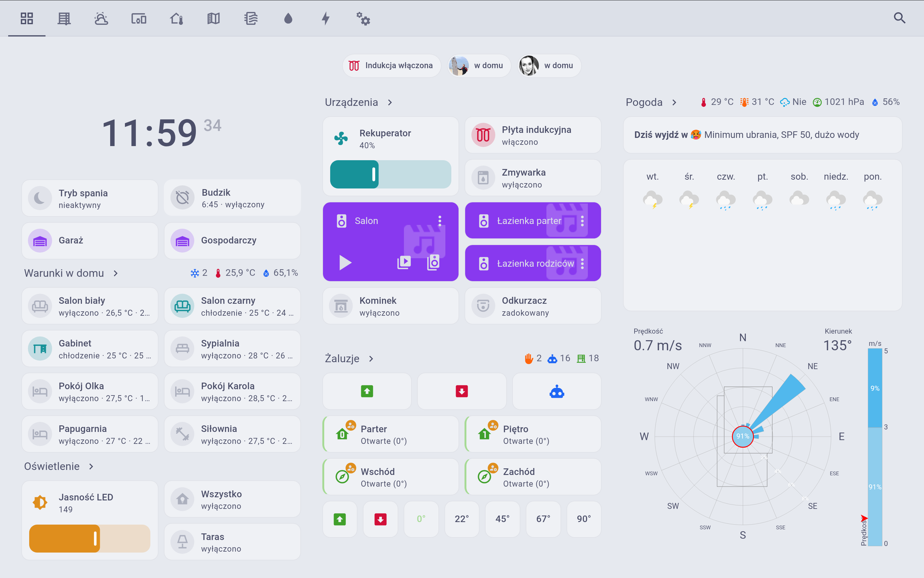This screenshot has width=924, height=578.
Task: Expand the Oświetlenie section
Action: [59, 466]
